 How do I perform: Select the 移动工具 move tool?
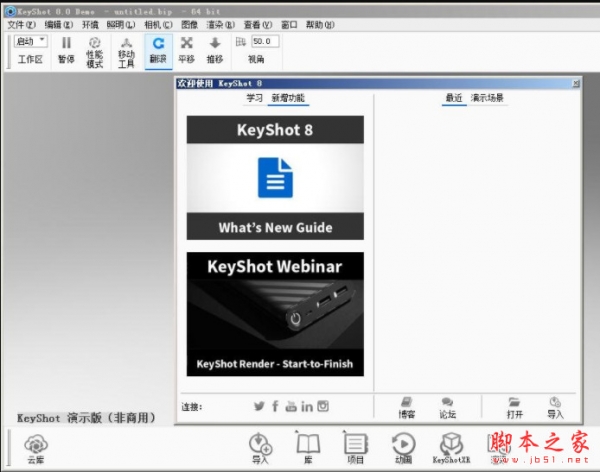click(126, 52)
